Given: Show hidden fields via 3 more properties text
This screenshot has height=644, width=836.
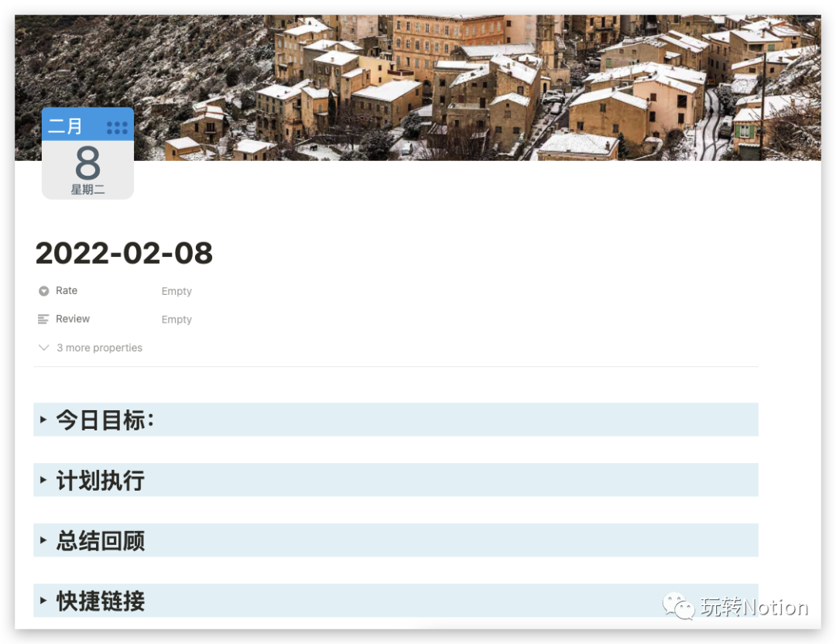Looking at the screenshot, I should (x=99, y=348).
